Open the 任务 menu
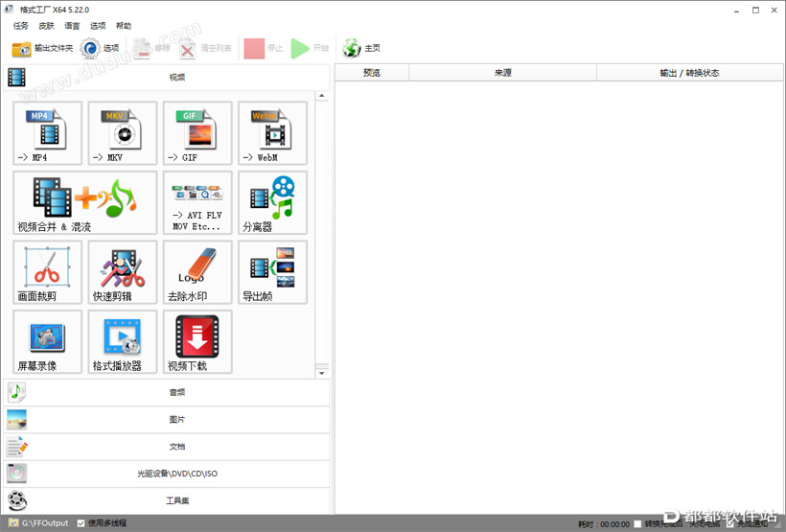 21,26
